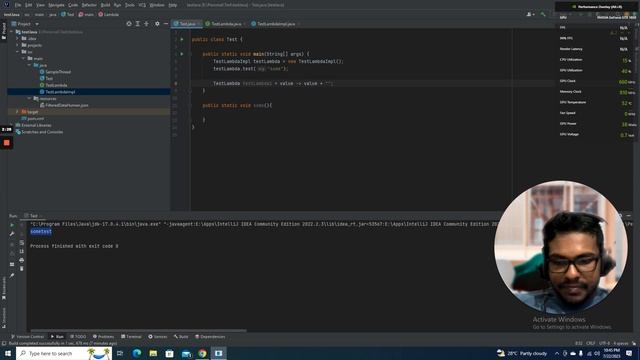The height and width of the screenshot is (360, 640).
Task: Expand the projects folder in project tree
Action: (18, 45)
